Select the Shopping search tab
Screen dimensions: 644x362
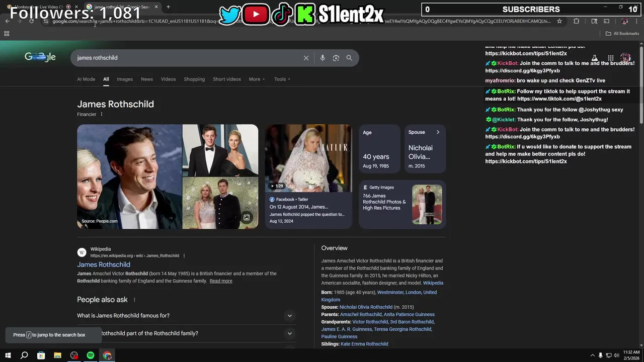coord(194,79)
